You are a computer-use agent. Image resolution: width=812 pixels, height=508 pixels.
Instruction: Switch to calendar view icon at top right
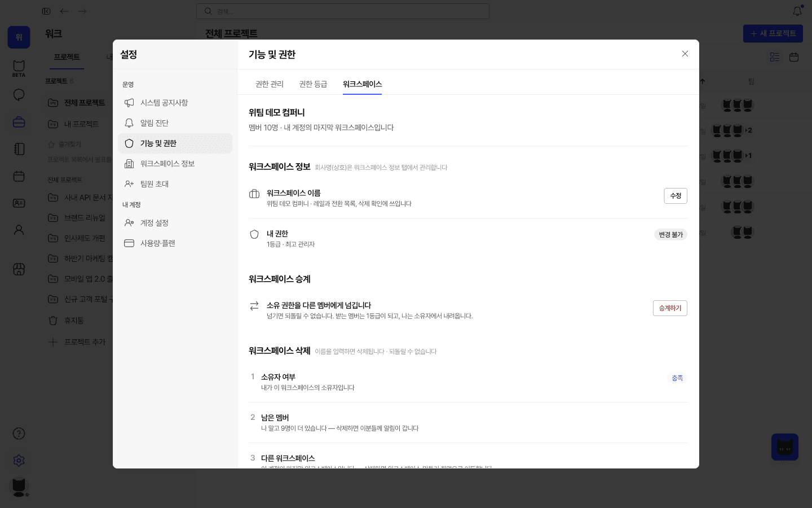pyautogui.click(x=794, y=57)
